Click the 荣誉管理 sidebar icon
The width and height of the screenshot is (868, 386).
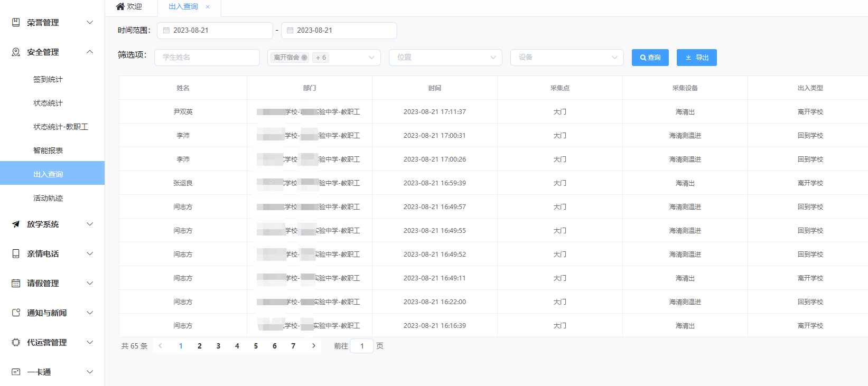pyautogui.click(x=16, y=22)
